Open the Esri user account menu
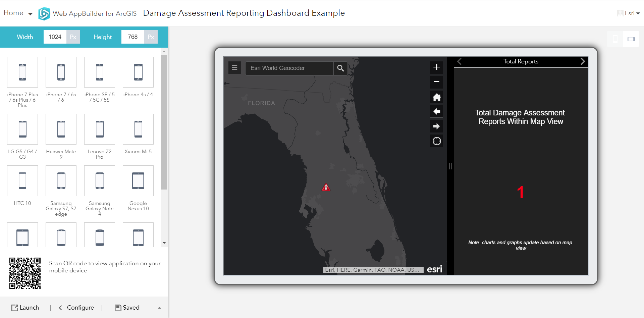The image size is (644, 318). click(x=628, y=13)
